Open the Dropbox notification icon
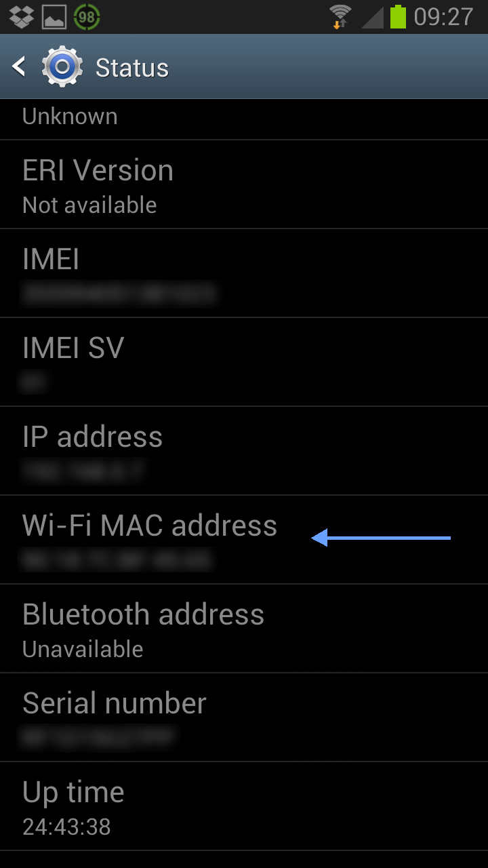The height and width of the screenshot is (868, 488). coord(22,16)
